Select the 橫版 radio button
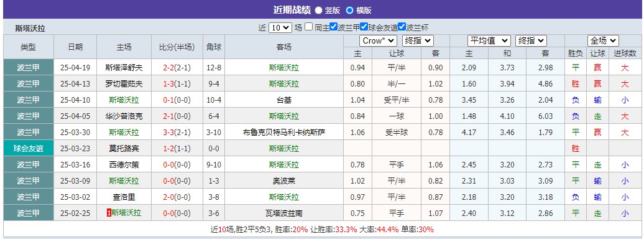Screen dimensions: 644x239 (349, 11)
